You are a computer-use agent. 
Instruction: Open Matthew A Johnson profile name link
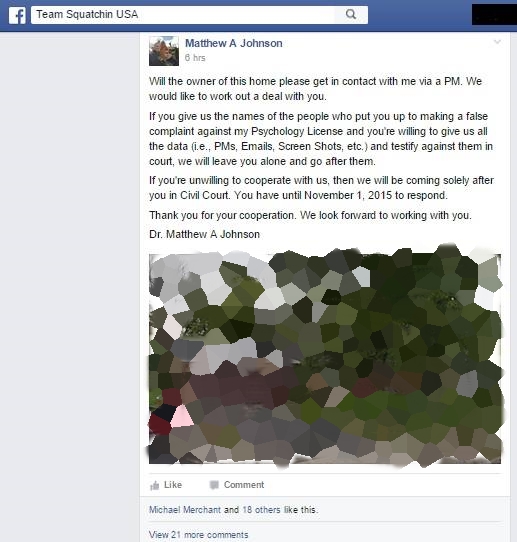pos(234,43)
